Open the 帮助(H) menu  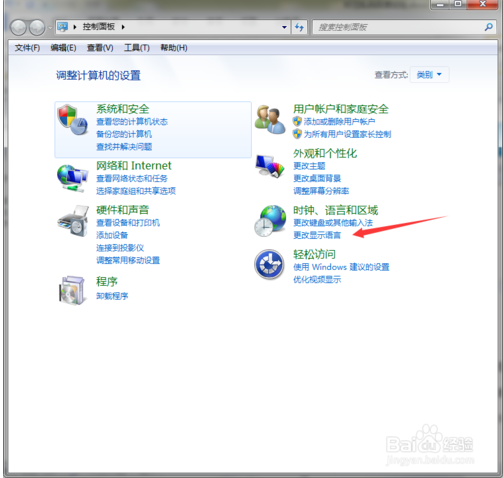[174, 48]
